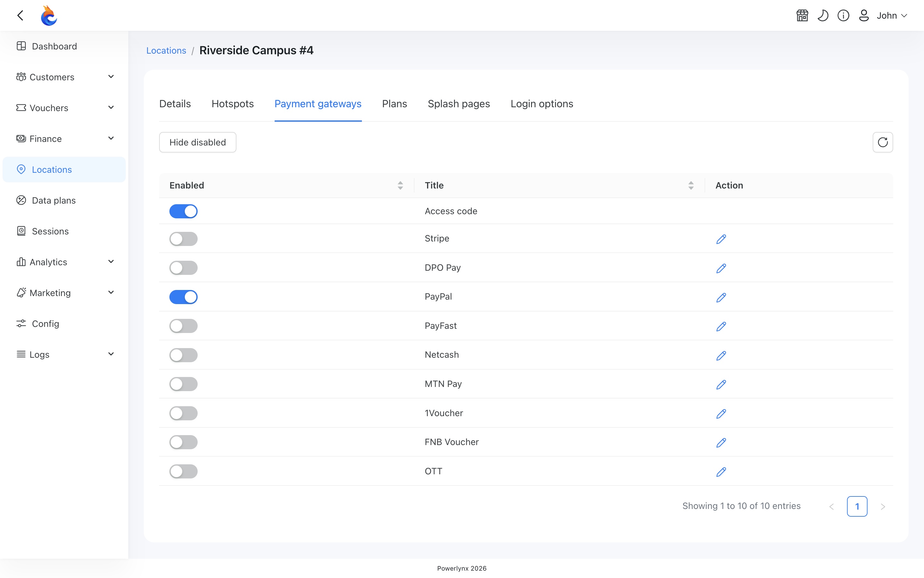Switch to the Login options tab
924x578 pixels.
point(542,104)
